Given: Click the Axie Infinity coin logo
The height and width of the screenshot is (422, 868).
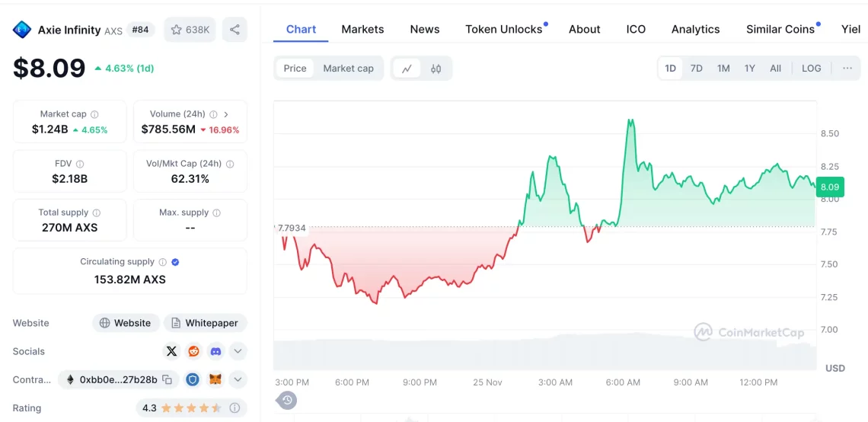Looking at the screenshot, I should point(22,30).
